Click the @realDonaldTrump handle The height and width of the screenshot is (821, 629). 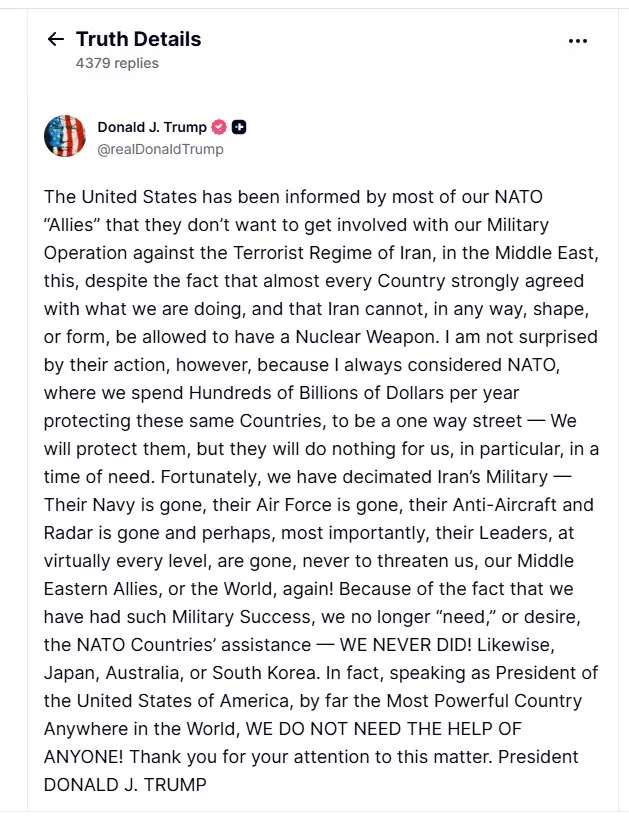pyautogui.click(x=160, y=149)
